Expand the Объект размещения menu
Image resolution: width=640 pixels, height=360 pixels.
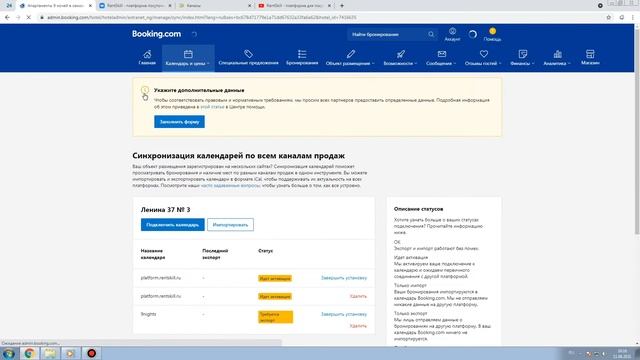350,58
